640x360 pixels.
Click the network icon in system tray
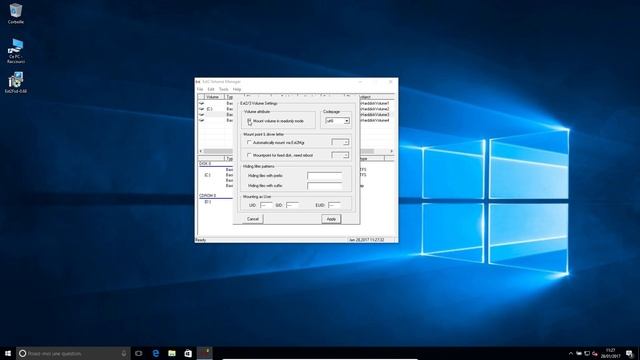point(587,353)
